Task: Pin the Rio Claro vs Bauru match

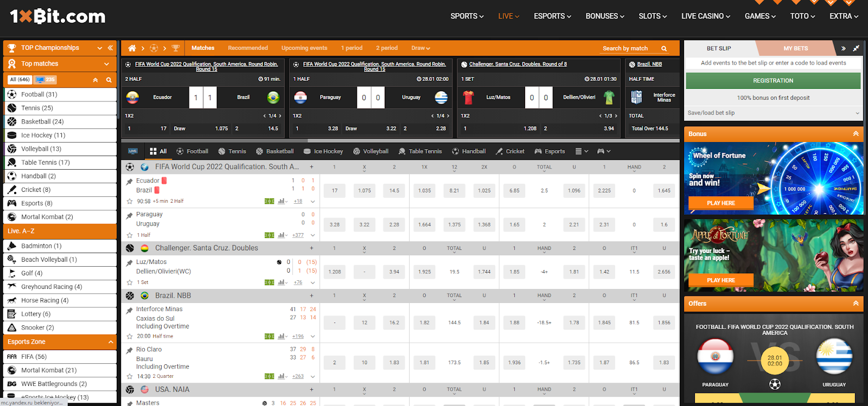Action: (x=129, y=351)
